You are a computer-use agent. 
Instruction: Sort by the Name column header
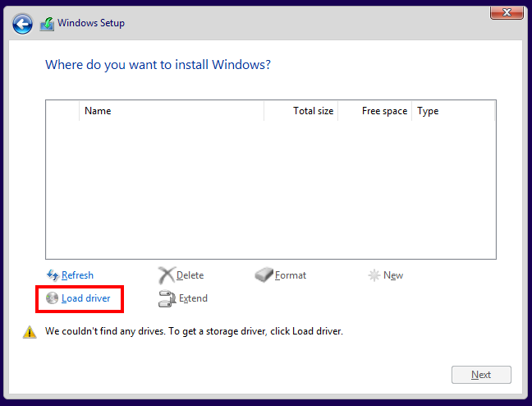[x=172, y=111]
